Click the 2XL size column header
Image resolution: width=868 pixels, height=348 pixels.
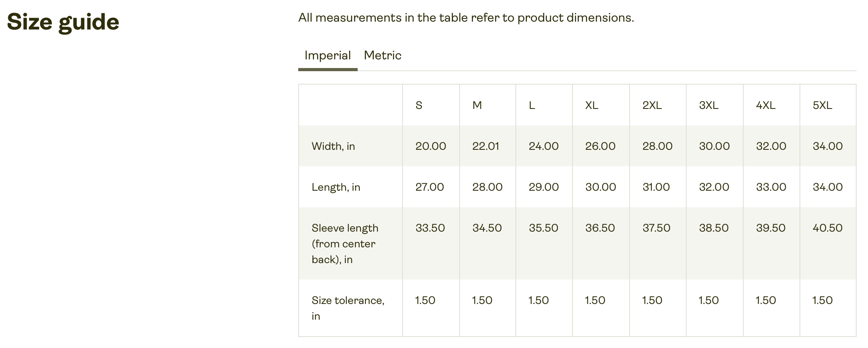coord(652,105)
